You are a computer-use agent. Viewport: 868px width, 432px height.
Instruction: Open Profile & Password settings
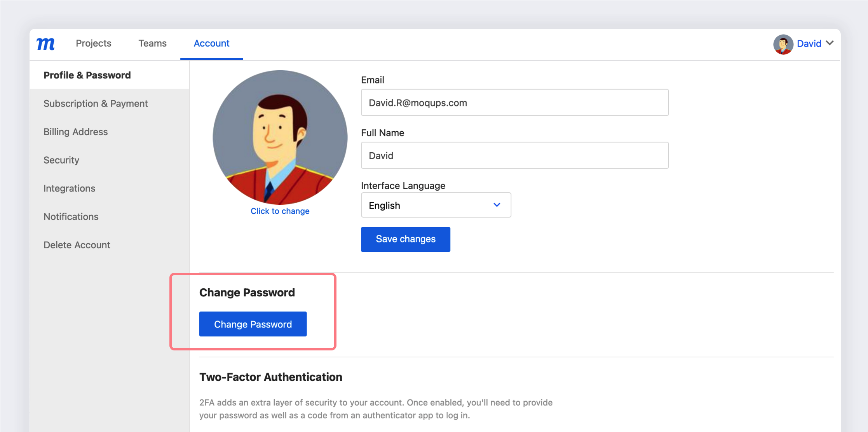[x=87, y=75]
